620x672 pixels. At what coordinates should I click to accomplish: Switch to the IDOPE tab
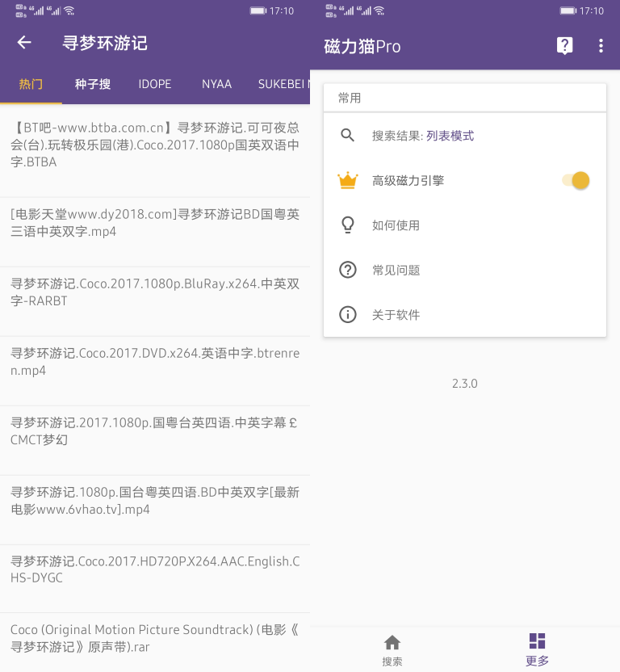pos(155,84)
